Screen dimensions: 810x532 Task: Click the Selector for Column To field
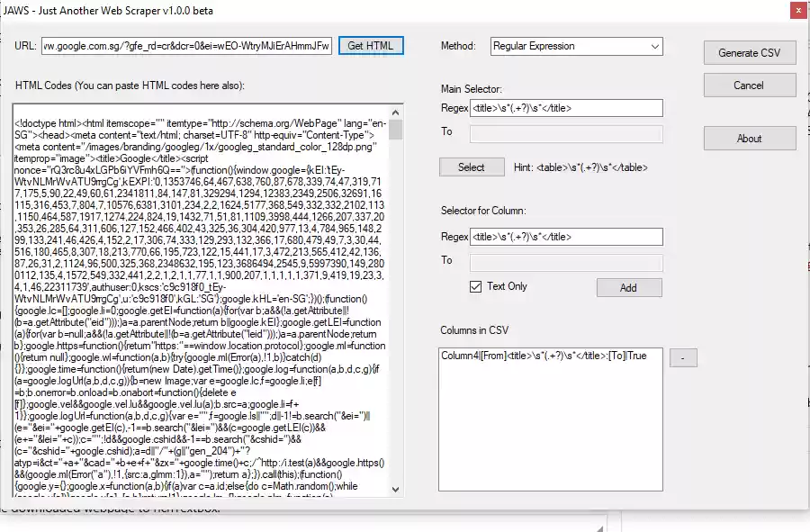[567, 262]
